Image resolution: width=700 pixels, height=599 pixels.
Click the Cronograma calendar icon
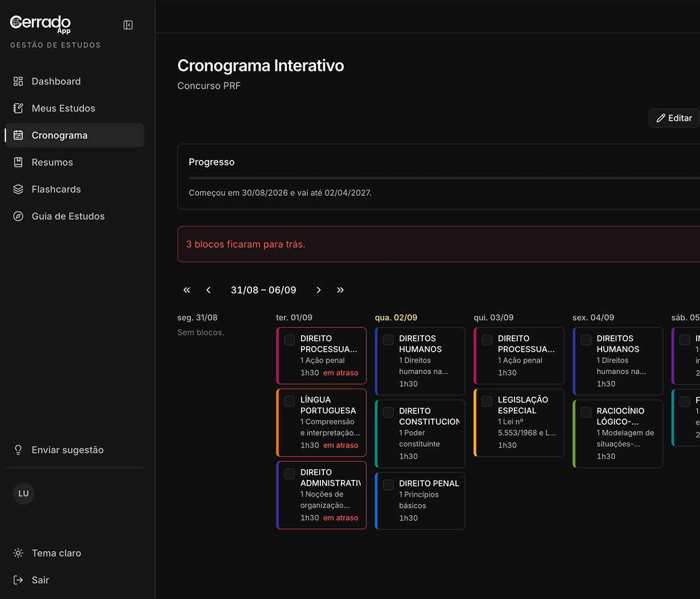(x=18, y=135)
